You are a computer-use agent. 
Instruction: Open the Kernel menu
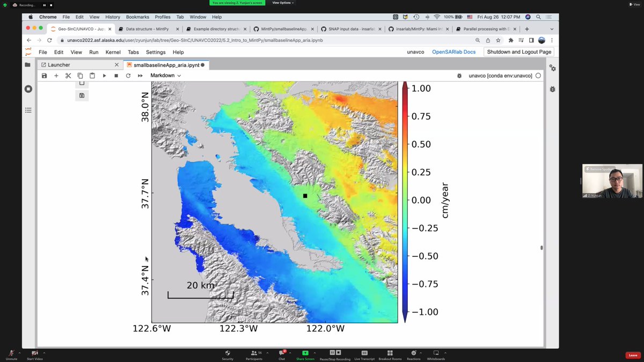coord(113,52)
